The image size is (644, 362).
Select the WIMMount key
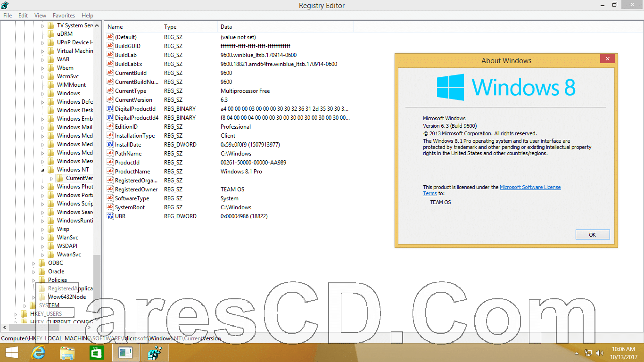tap(71, 85)
